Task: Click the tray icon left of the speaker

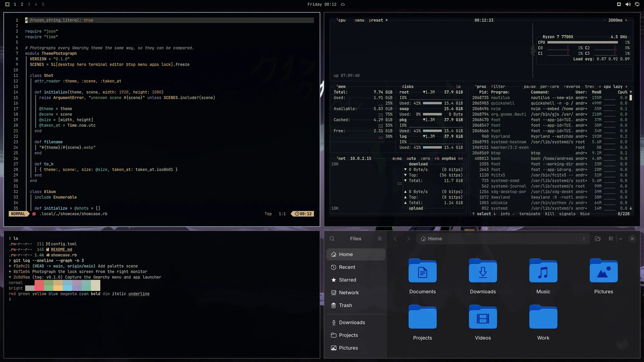Action: point(619,4)
